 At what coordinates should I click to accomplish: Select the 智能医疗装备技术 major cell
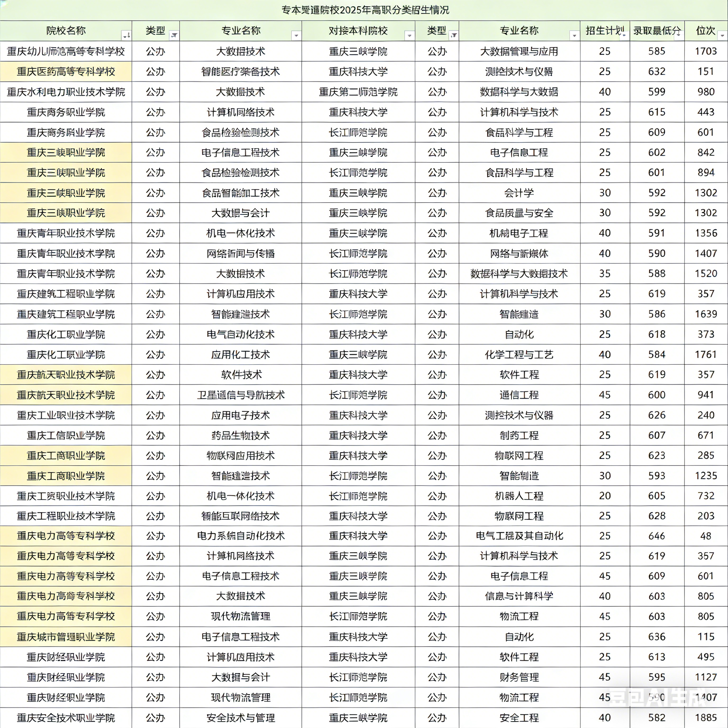click(x=240, y=71)
